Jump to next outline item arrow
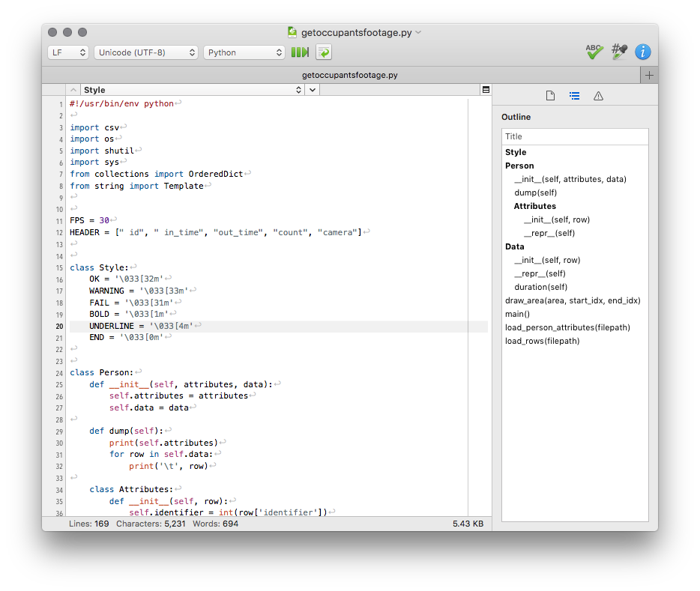The image size is (700, 591). 313,90
